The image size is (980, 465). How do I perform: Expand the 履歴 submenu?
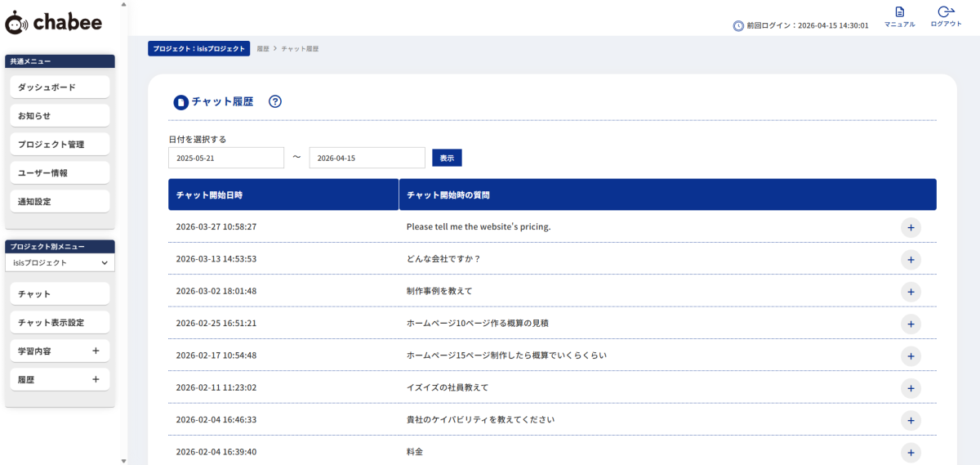96,379
